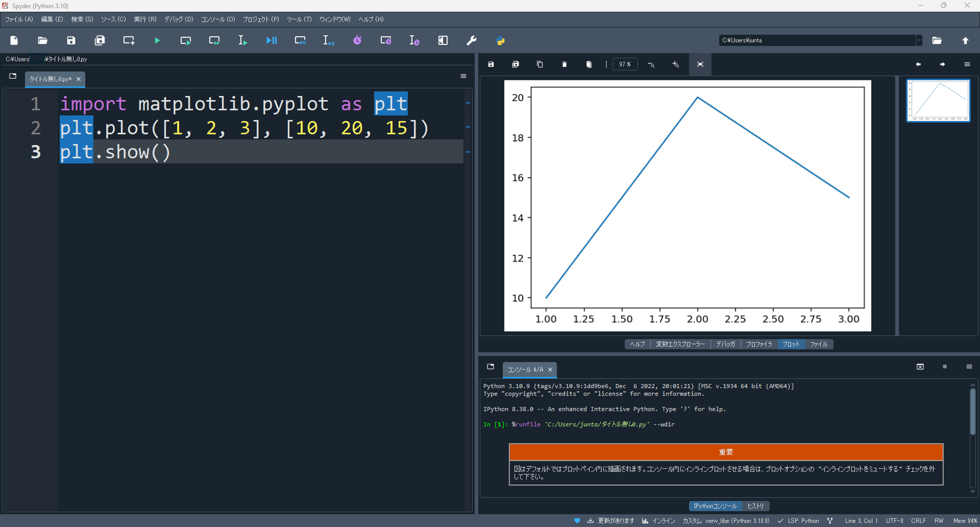
Task: Save all plots icon
Action: [x=515, y=64]
